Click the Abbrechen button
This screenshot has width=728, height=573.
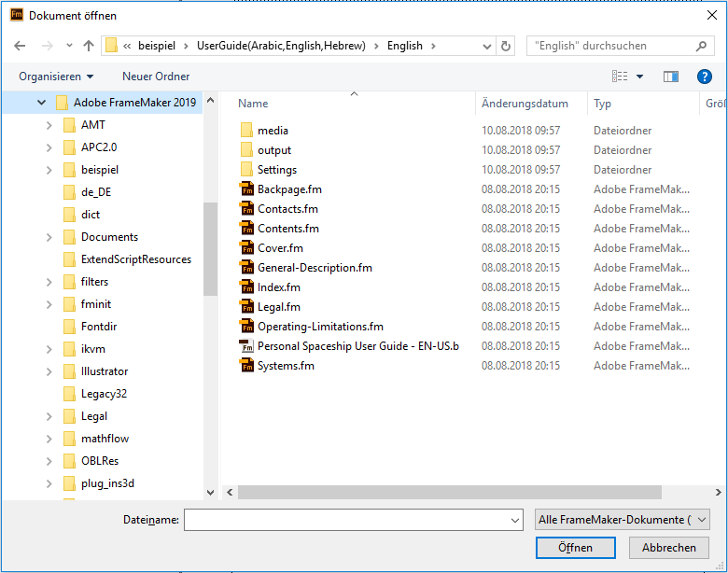tap(668, 548)
